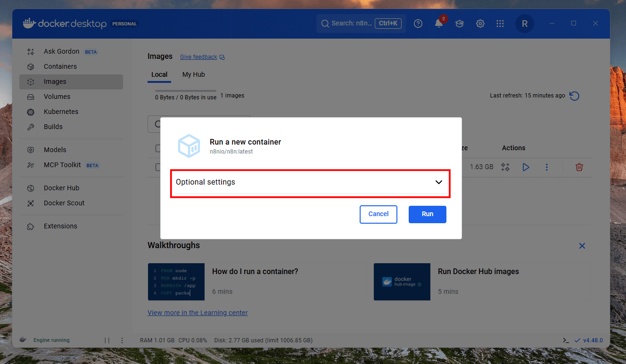Click the Engine running status text

(51, 340)
